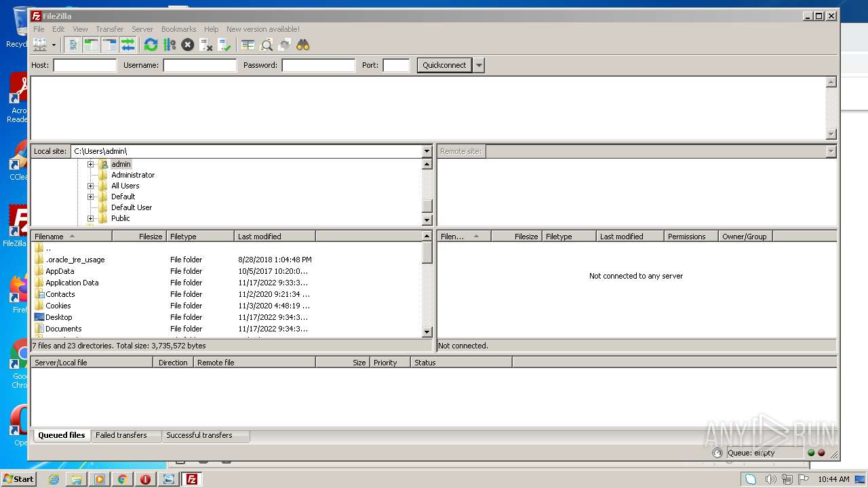Toggle remote directory tree display
The image size is (868, 488).
109,45
